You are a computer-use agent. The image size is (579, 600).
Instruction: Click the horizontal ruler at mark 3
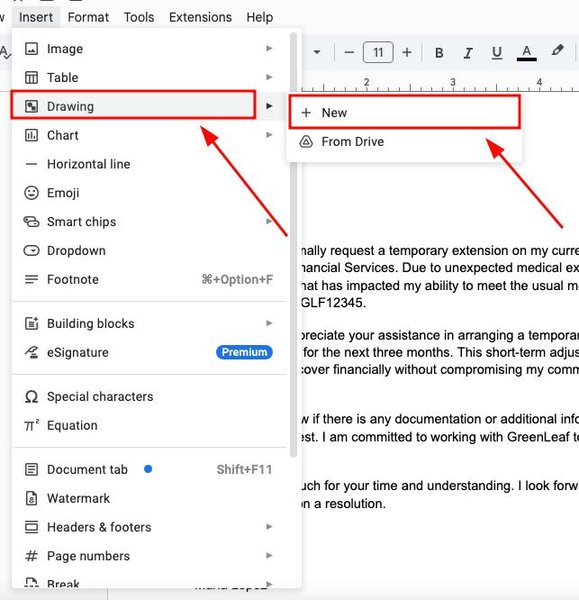pyautogui.click(x=453, y=82)
